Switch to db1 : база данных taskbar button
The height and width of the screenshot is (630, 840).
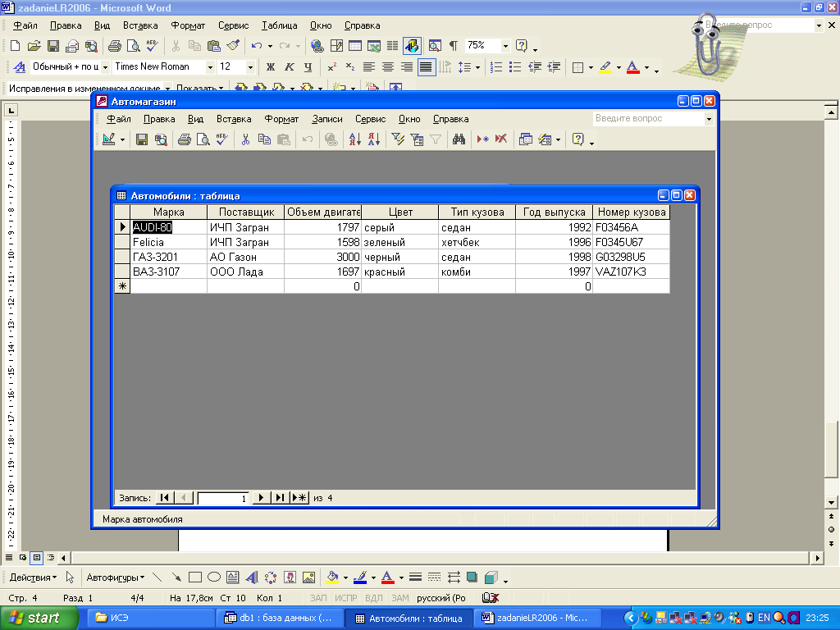tap(279, 618)
